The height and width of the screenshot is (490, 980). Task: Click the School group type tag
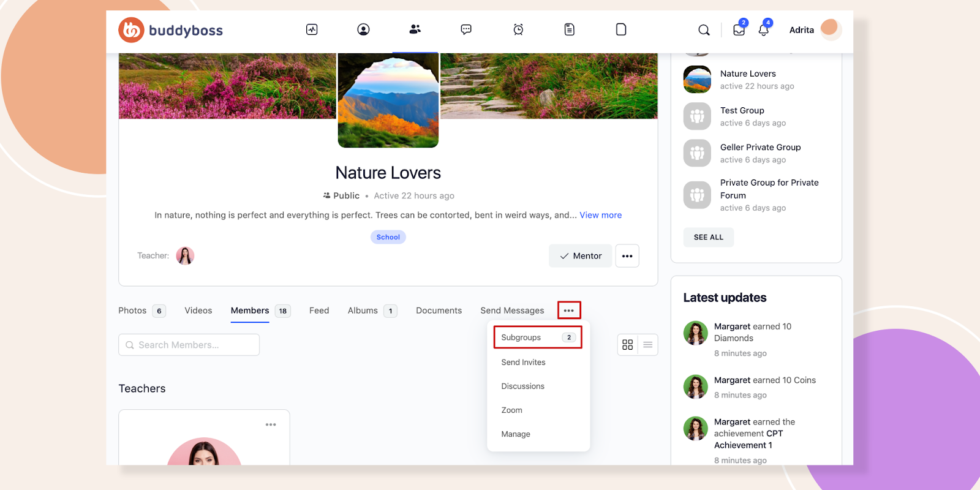[388, 237]
